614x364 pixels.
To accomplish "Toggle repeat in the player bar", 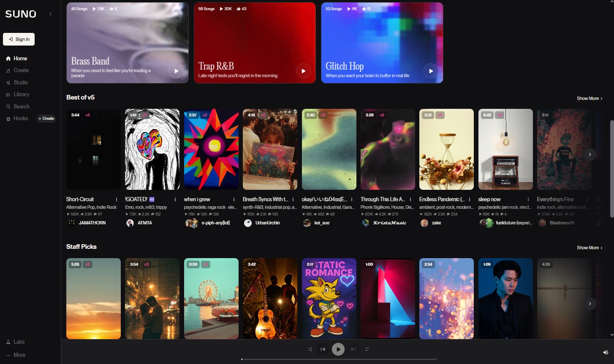I will point(367,349).
